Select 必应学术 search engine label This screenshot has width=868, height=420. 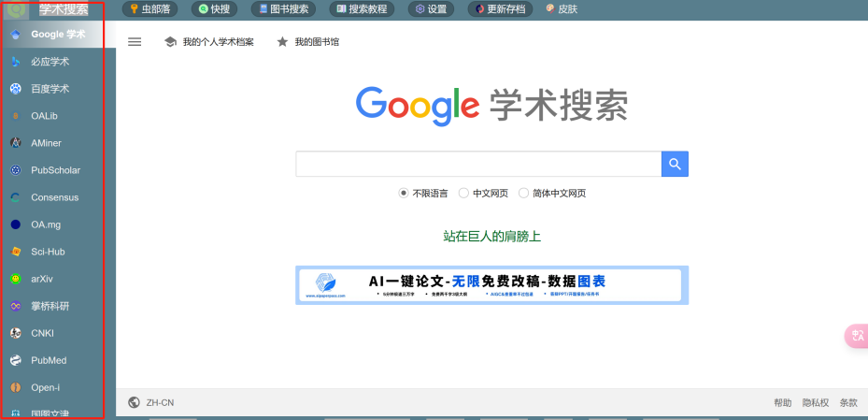(x=50, y=62)
